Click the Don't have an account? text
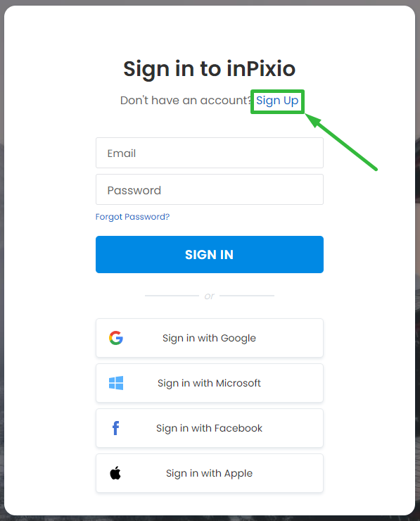420x521 pixels. pyautogui.click(x=186, y=101)
